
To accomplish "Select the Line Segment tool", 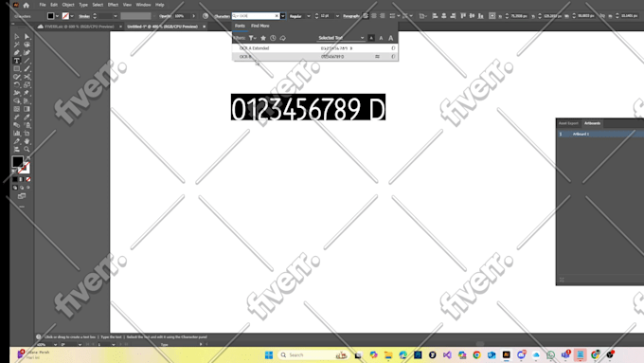I will point(27,61).
